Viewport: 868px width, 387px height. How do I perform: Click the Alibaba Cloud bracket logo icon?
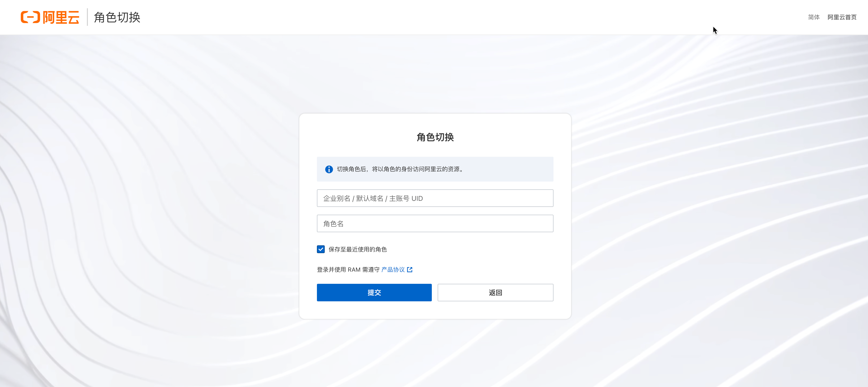pyautogui.click(x=30, y=17)
